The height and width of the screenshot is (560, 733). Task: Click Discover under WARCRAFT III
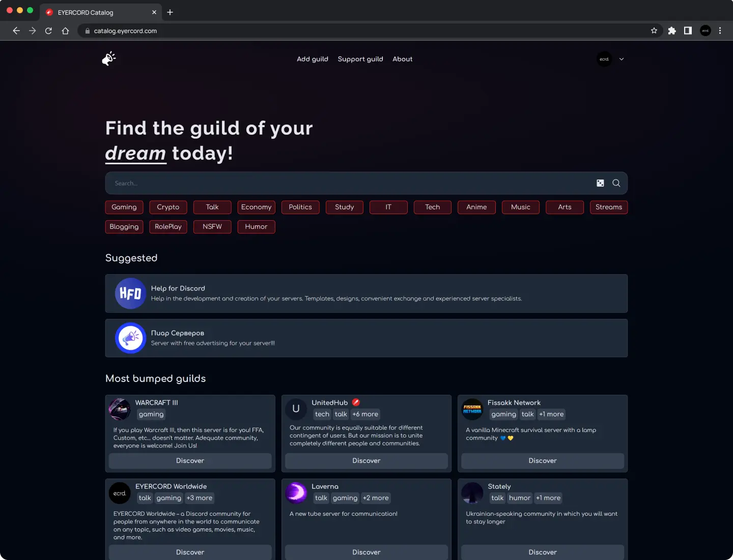[190, 461]
